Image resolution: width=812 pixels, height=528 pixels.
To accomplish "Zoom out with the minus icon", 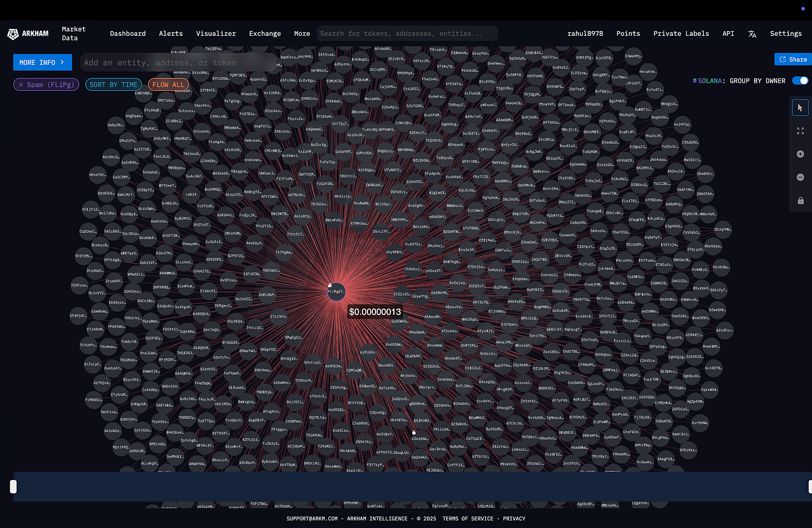I will click(x=800, y=177).
